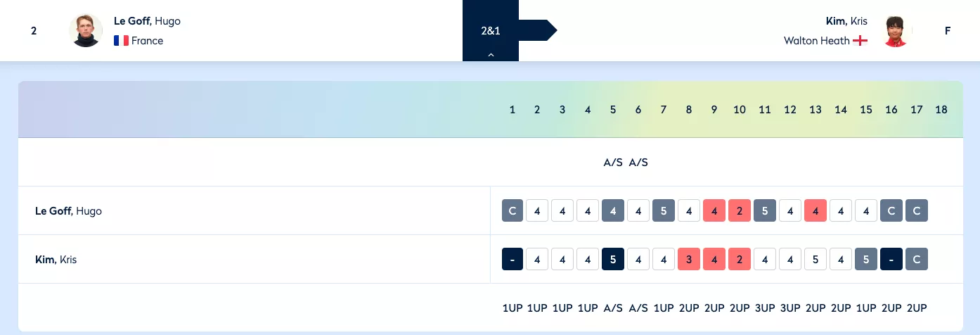The width and height of the screenshot is (980, 335).
Task: Open Kris Kim's profile photo
Action: (x=896, y=30)
